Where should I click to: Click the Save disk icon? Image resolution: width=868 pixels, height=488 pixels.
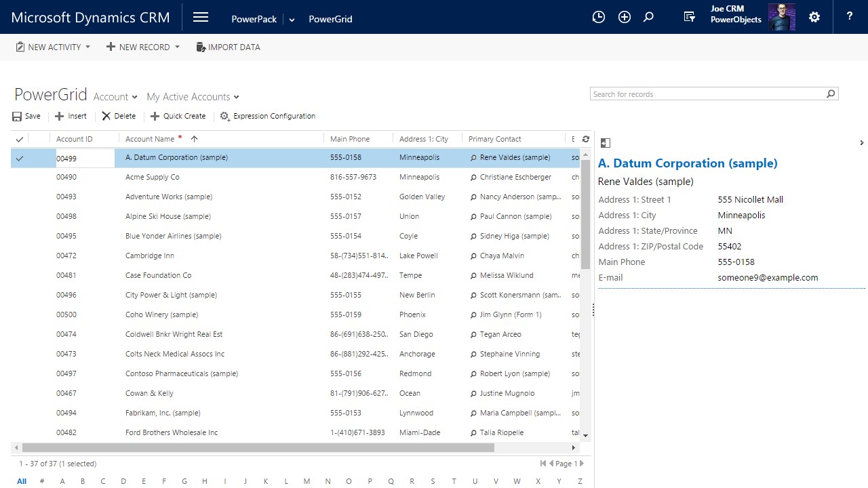click(17, 117)
